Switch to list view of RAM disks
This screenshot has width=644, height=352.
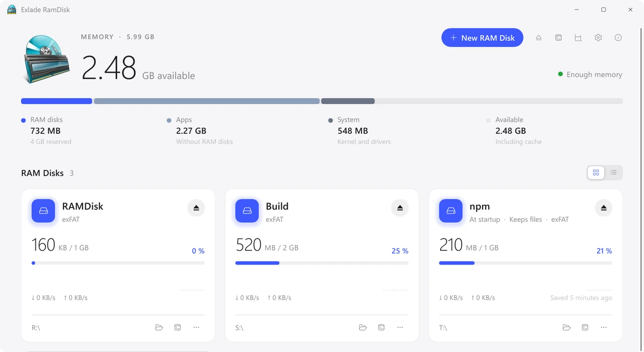(613, 173)
